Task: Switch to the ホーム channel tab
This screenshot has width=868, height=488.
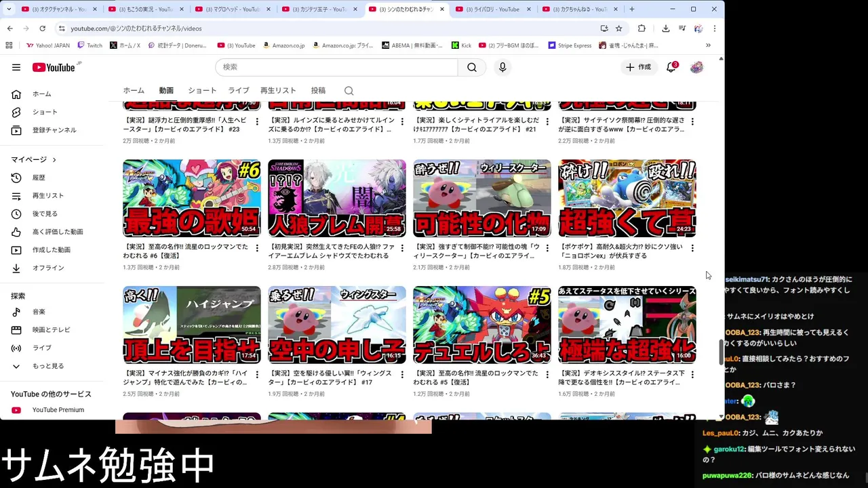Action: click(134, 91)
